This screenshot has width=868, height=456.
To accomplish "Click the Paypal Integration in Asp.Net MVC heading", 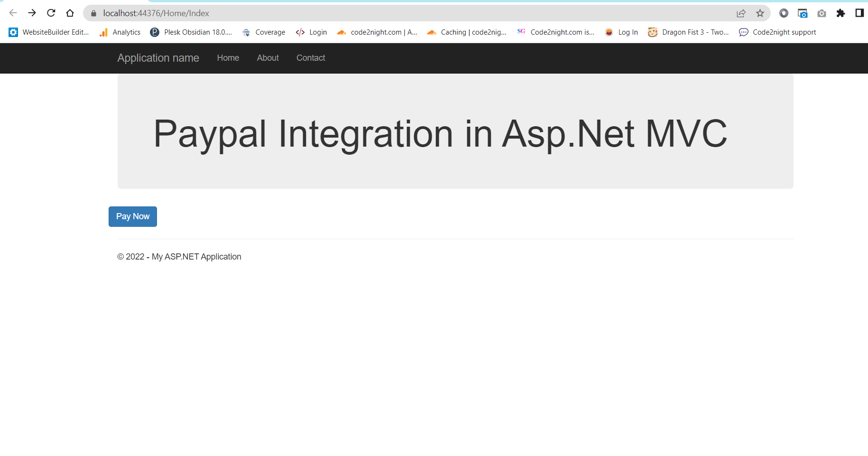I will pos(440,134).
